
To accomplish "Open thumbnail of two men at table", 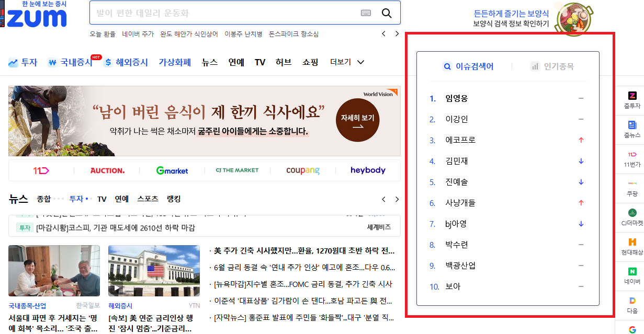I will (54, 271).
